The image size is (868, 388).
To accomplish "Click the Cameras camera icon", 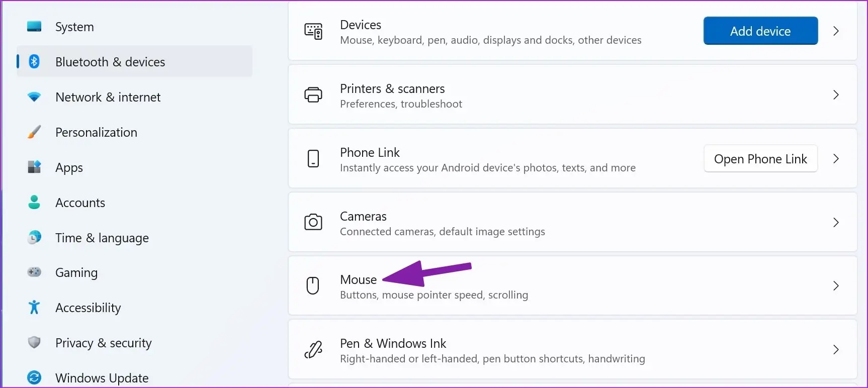I will tap(313, 222).
